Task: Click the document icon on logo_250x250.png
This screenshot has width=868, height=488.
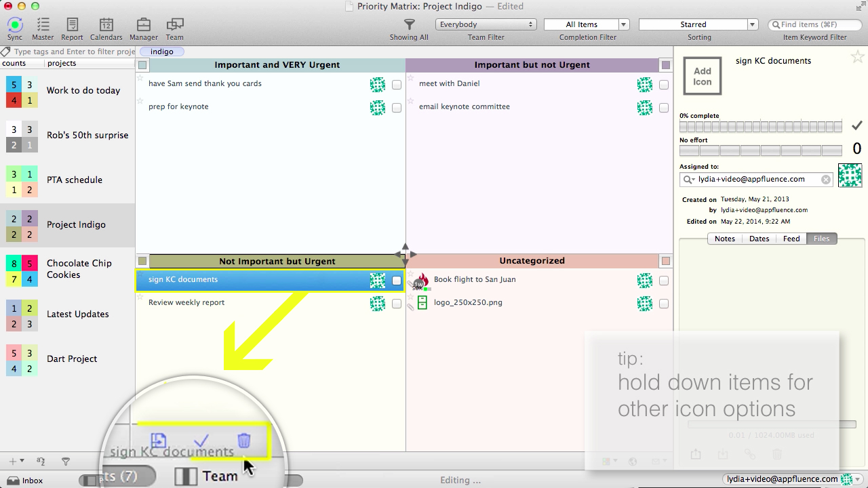Action: tap(422, 303)
